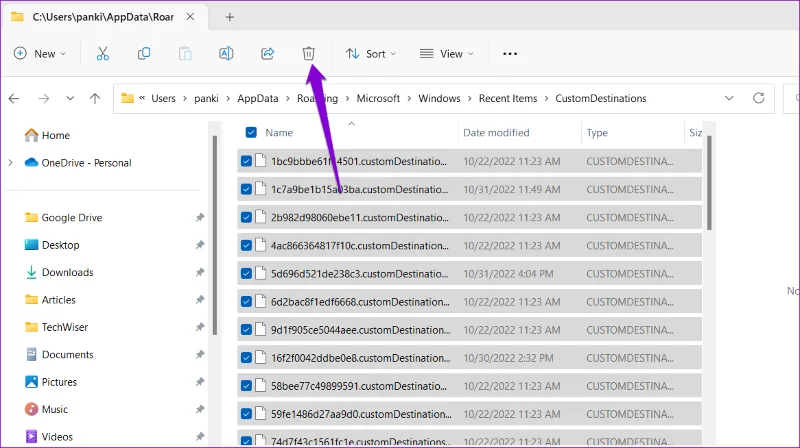Open the Google Drive quick access folder

point(63,217)
